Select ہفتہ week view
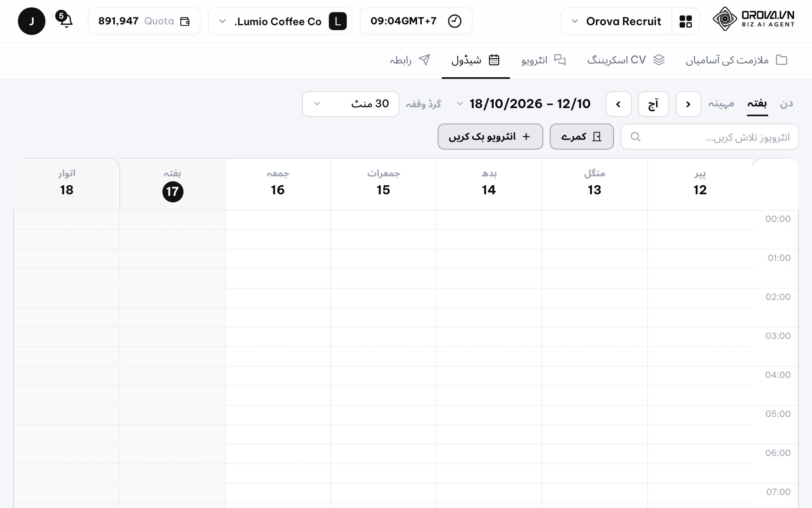This screenshot has height=508, width=812. coord(757,104)
